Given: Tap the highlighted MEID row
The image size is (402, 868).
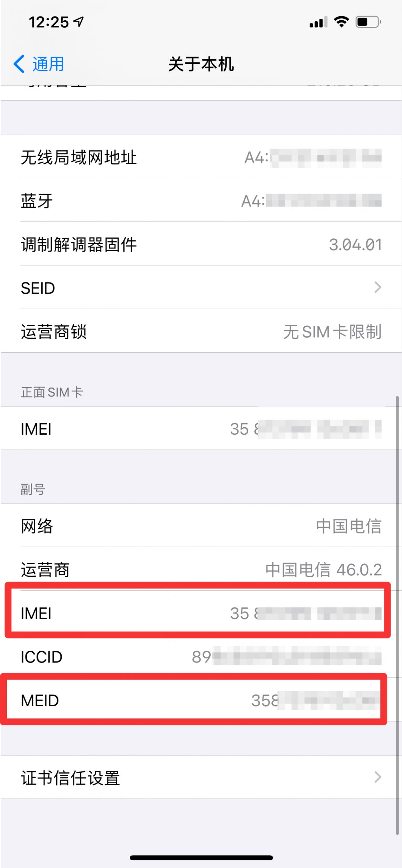Looking at the screenshot, I should pyautogui.click(x=193, y=700).
